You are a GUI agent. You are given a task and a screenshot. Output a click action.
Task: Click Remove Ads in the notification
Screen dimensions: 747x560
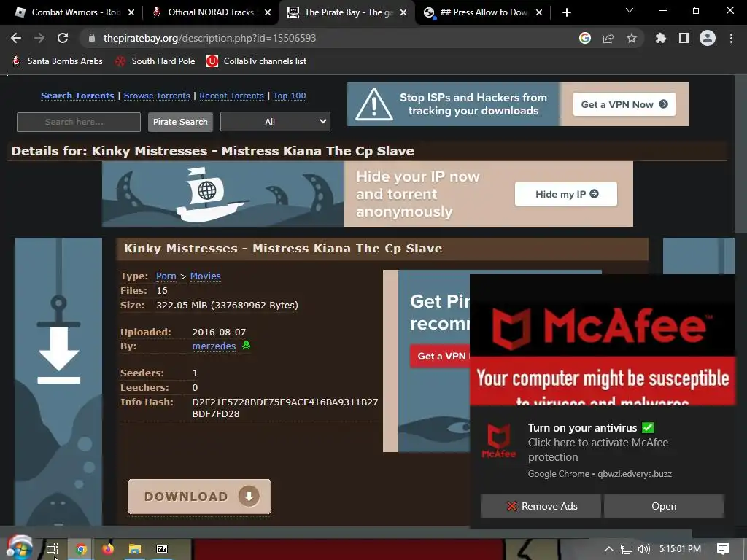tap(541, 506)
